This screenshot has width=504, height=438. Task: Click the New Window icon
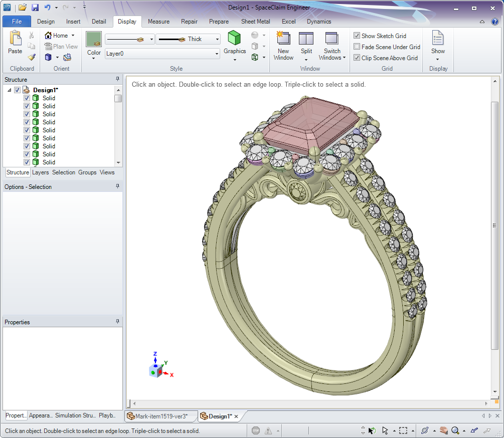click(283, 38)
